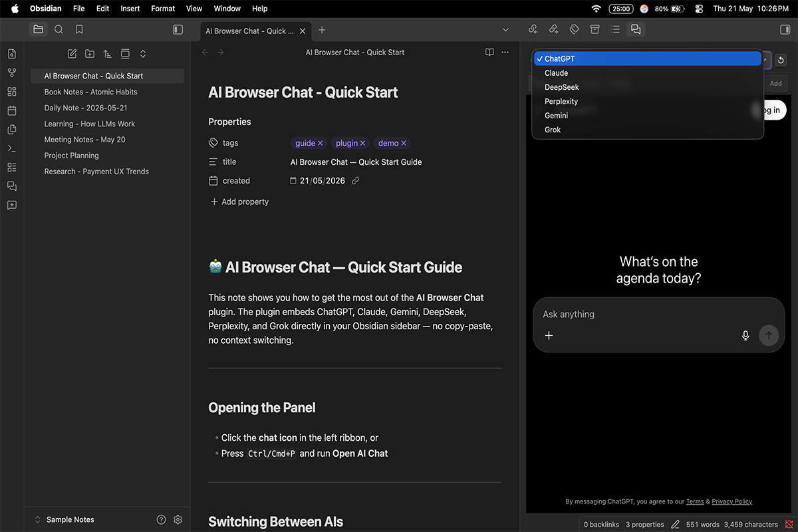Remove the plugin tag
Screen dimensions: 798x532
click(362, 143)
